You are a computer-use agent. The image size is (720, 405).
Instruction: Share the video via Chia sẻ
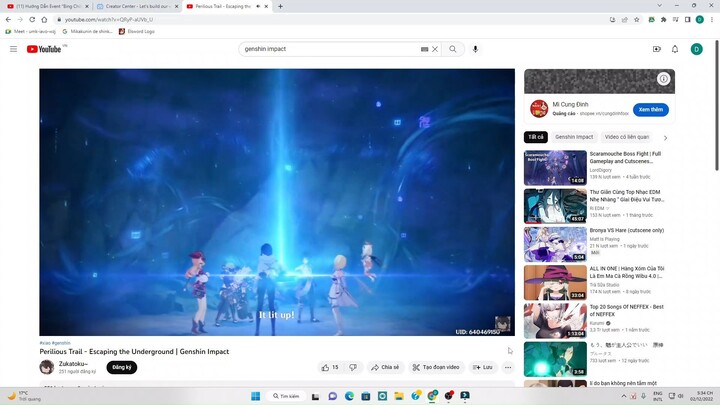click(386, 367)
